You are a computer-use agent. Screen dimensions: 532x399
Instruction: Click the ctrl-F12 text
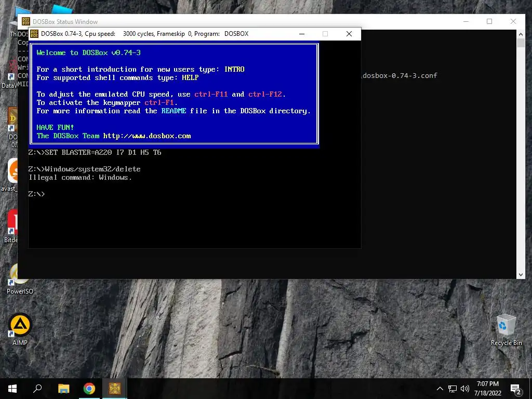(265, 95)
